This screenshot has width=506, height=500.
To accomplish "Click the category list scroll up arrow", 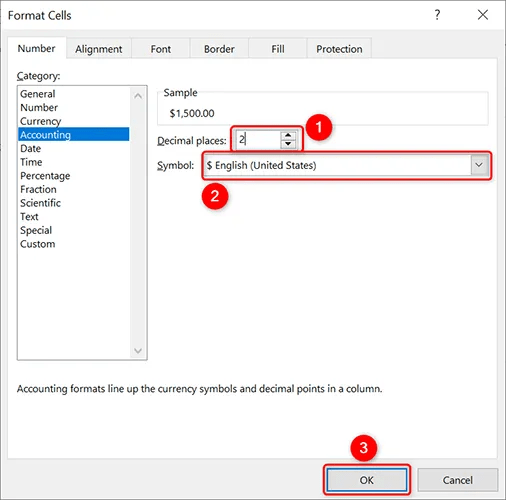I will [138, 96].
